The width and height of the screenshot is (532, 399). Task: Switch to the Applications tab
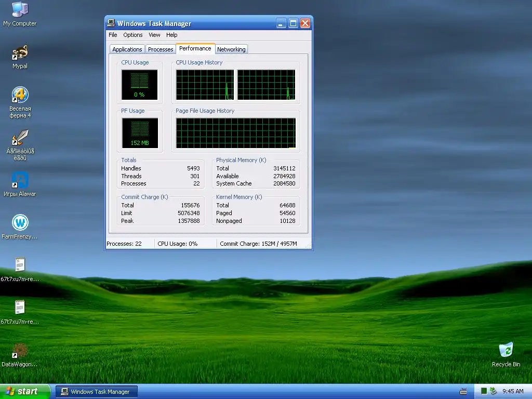[x=127, y=49]
